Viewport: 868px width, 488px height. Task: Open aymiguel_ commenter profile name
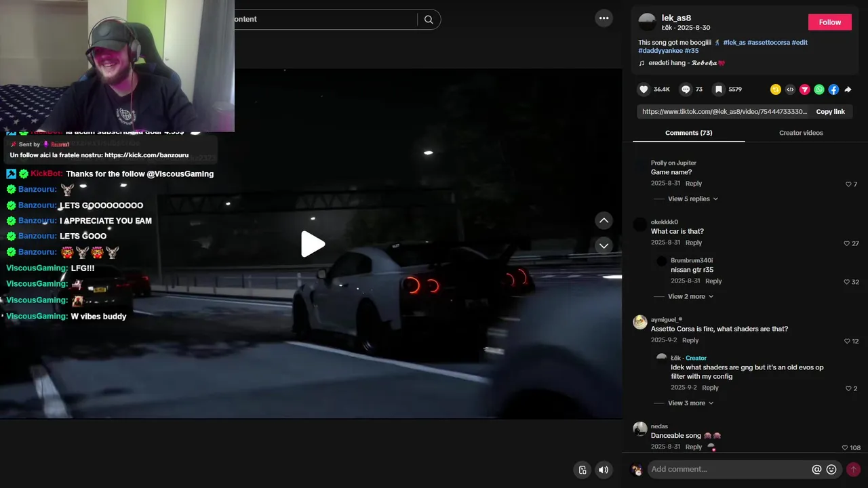(x=667, y=319)
